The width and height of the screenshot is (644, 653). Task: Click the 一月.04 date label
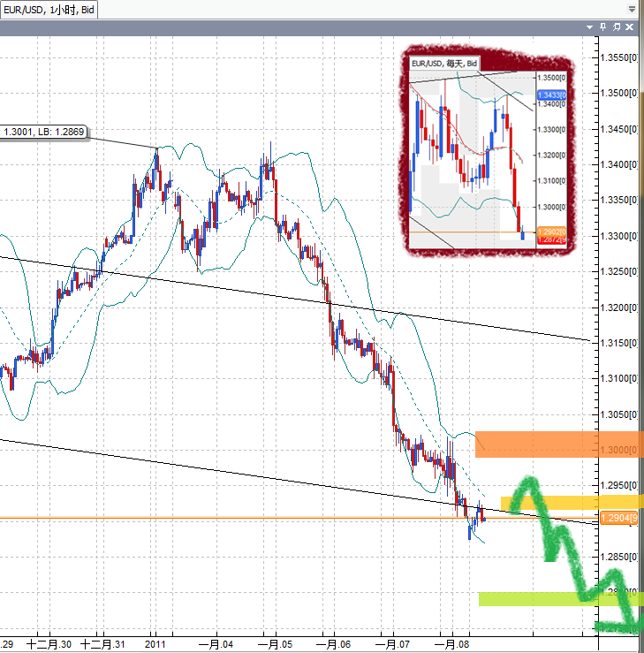click(216, 644)
